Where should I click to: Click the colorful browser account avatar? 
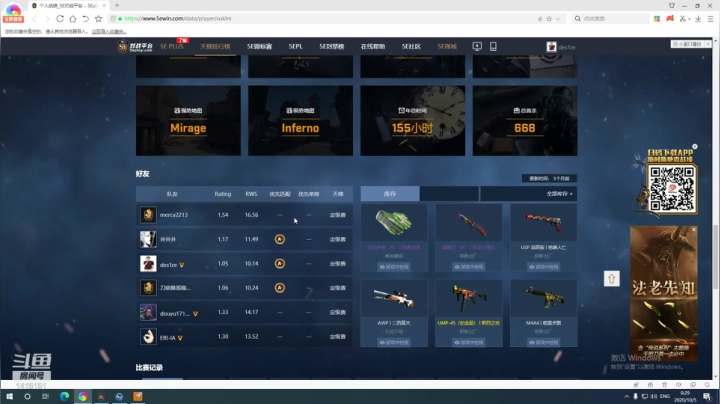coord(13,12)
